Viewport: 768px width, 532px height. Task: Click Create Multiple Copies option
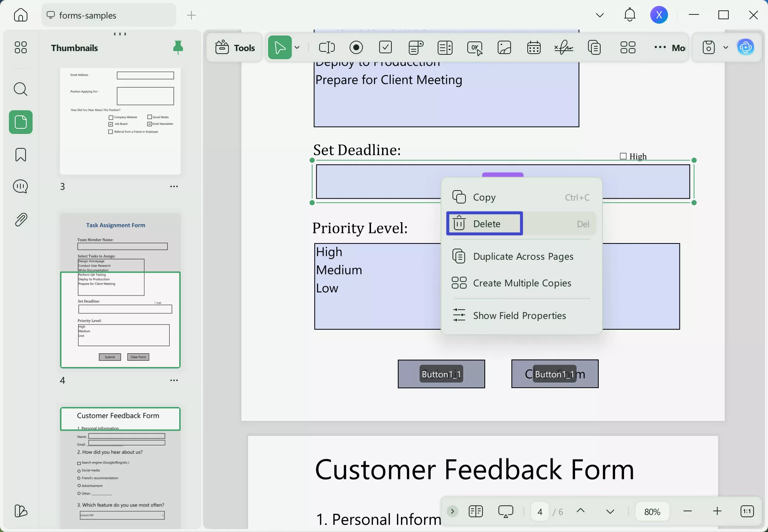point(522,283)
